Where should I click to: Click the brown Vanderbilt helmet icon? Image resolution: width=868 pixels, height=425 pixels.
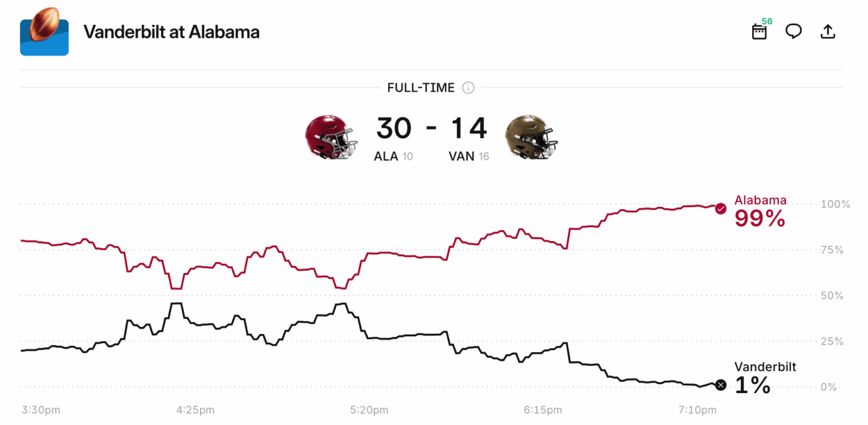(x=531, y=137)
